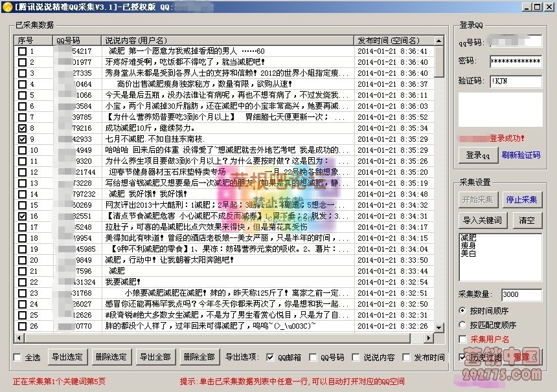Click the 停止采集 (Stop Collection) button
This screenshot has height=392, width=557.
[522, 199]
